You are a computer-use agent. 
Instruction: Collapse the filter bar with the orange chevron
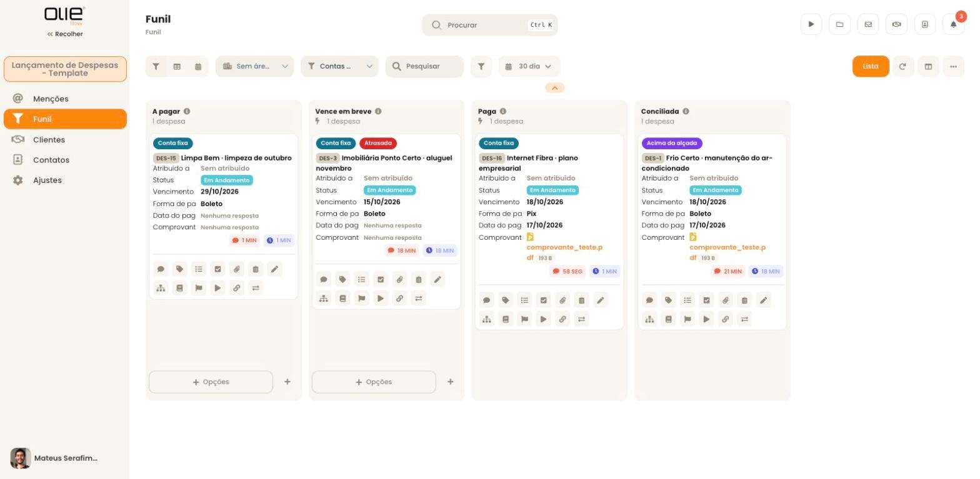pyautogui.click(x=554, y=88)
